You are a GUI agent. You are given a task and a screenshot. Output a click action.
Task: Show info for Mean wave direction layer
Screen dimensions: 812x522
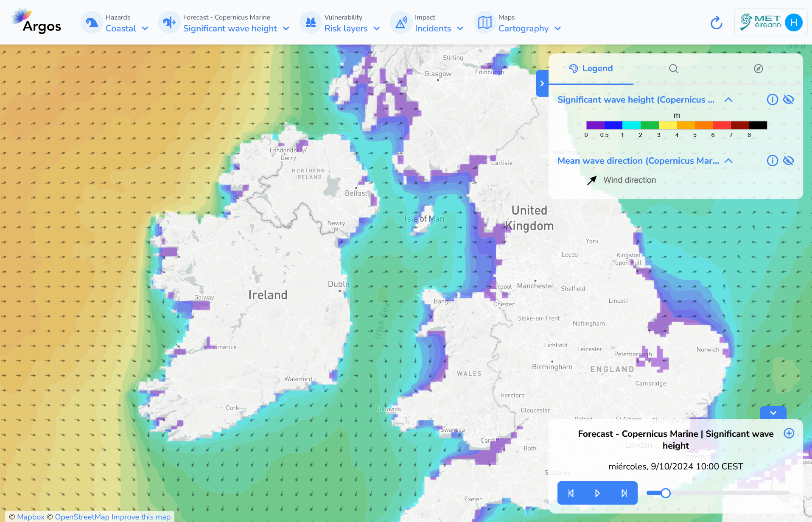coord(773,161)
